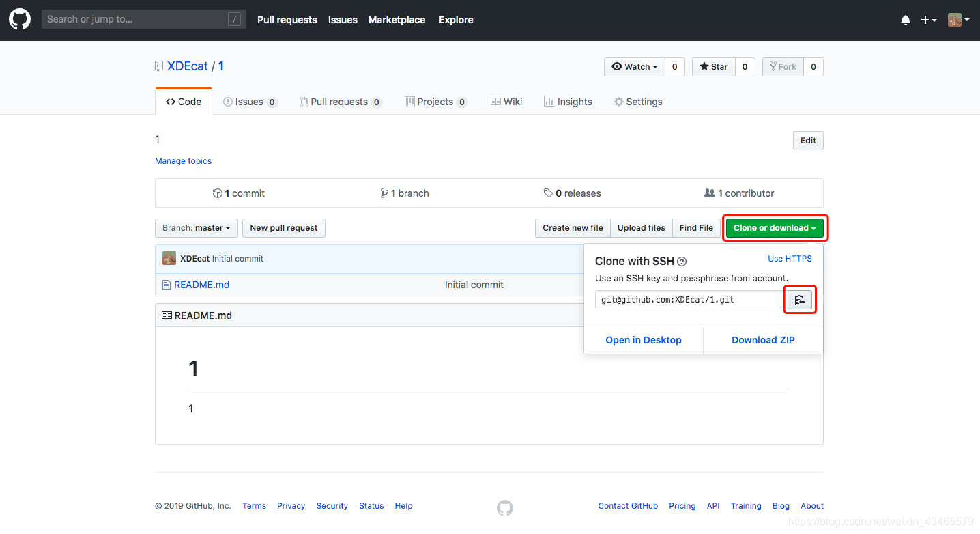Image resolution: width=980 pixels, height=534 pixels.
Task: Click Edit repository description button
Action: click(808, 141)
